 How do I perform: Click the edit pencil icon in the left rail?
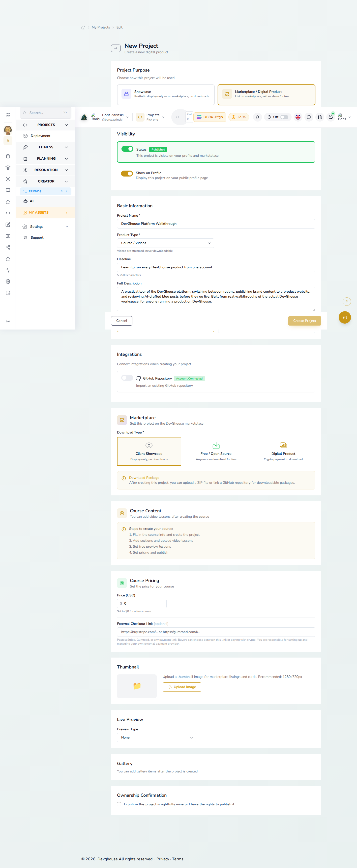(x=8, y=224)
